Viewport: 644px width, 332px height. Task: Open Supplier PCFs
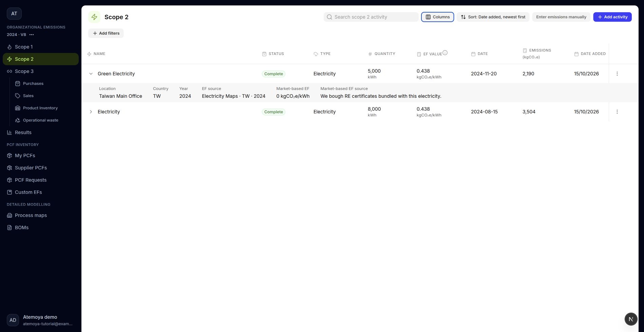point(41,168)
